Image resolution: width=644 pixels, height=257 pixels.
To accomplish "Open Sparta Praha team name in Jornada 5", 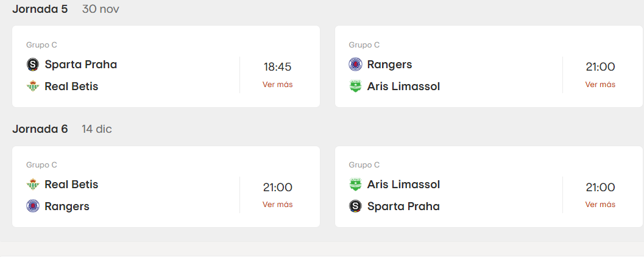I will pyautogui.click(x=80, y=65).
